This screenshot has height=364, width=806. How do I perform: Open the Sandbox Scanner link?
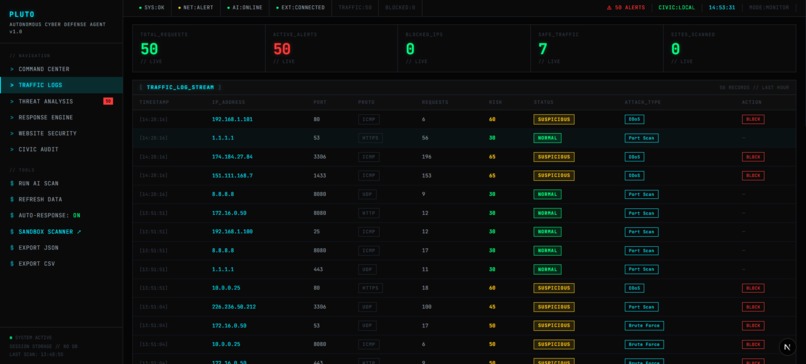61,232
